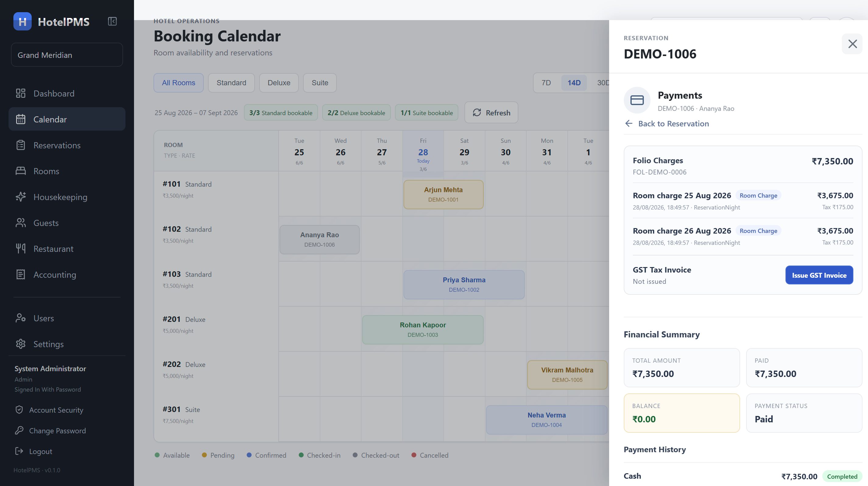
Task: Open Users via the user-gear icon
Action: pos(20,318)
